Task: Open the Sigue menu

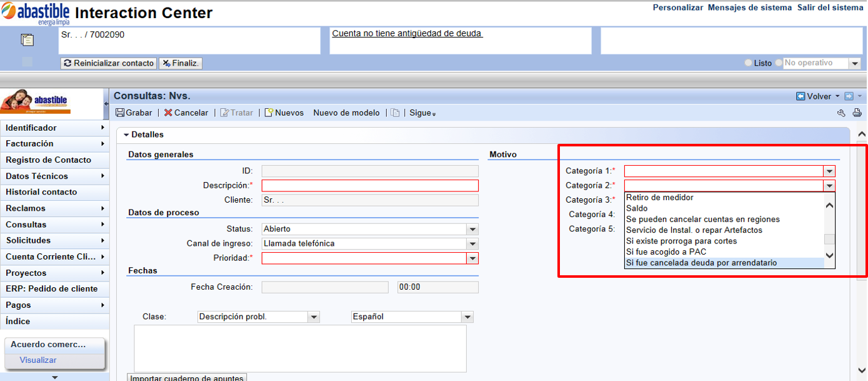Action: [x=422, y=113]
